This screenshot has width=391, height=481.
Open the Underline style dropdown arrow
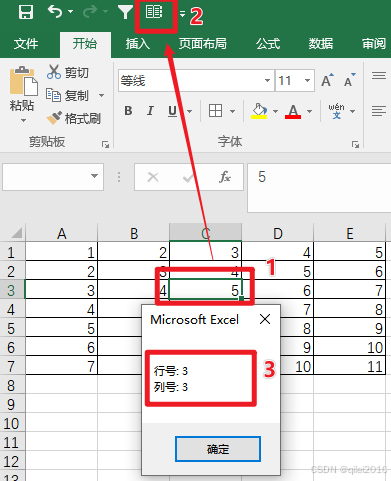tap(189, 111)
